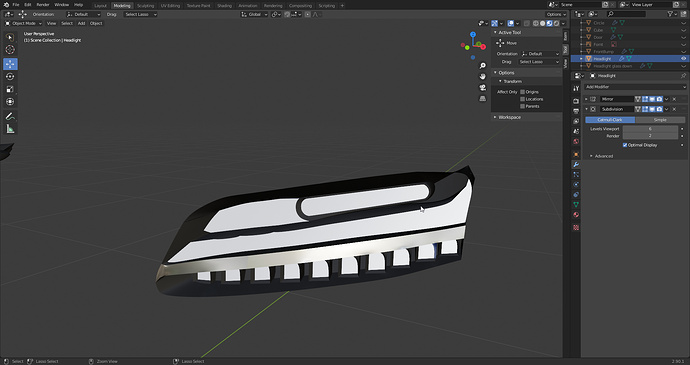Open Options dropdown in viewport header
690x365 pixels.
coord(556,15)
